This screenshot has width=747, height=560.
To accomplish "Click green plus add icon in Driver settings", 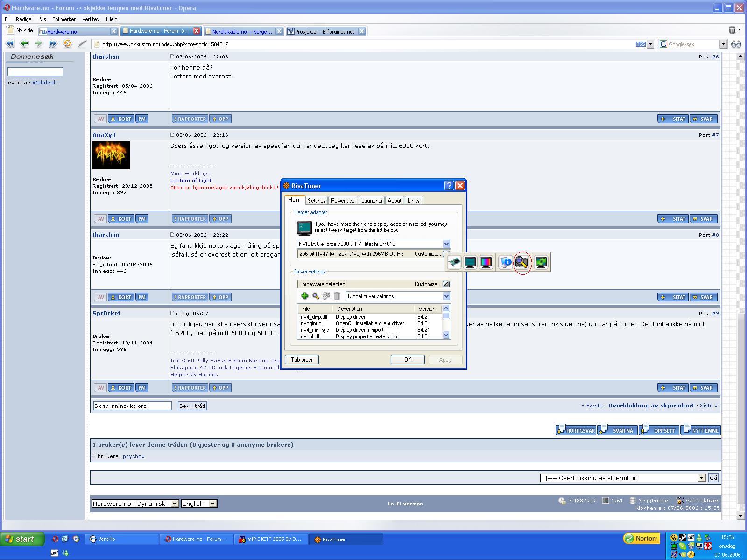I will [305, 296].
